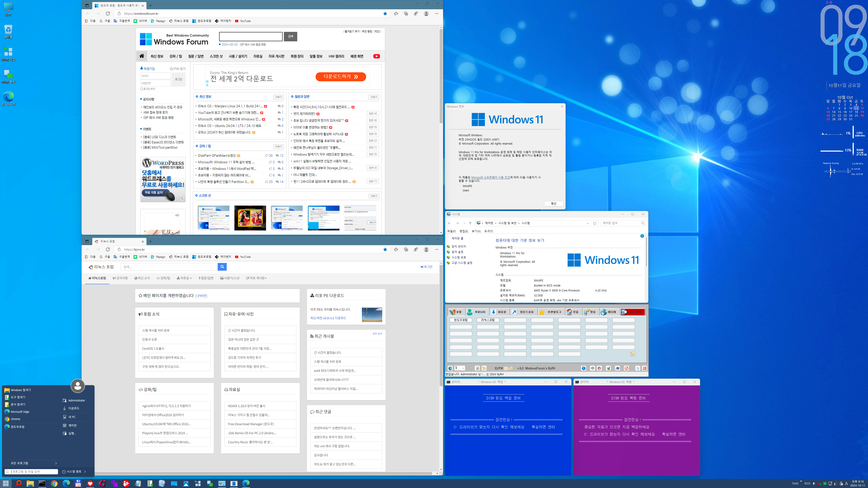Open the 보기(V) menu in the 시스템 window
The width and height of the screenshot is (868, 488).
[x=476, y=231]
